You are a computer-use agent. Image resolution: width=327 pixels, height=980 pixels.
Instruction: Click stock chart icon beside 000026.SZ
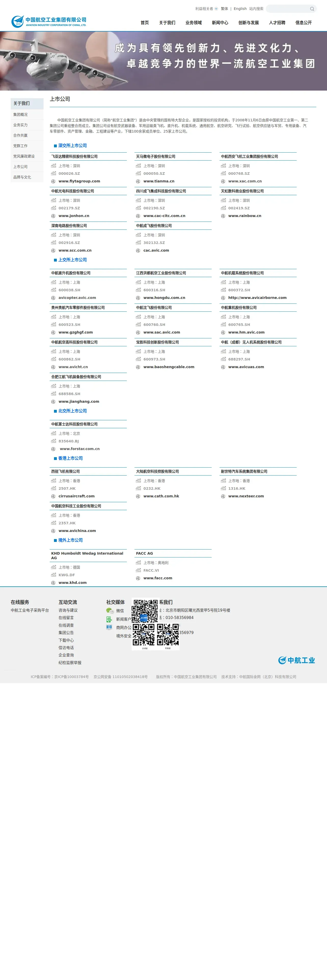click(x=53, y=174)
